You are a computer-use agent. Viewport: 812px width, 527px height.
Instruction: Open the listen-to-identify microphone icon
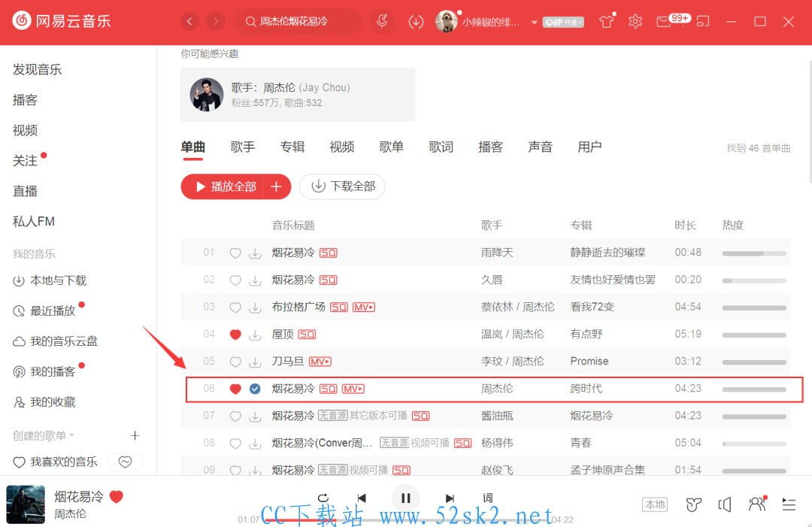pyautogui.click(x=382, y=21)
